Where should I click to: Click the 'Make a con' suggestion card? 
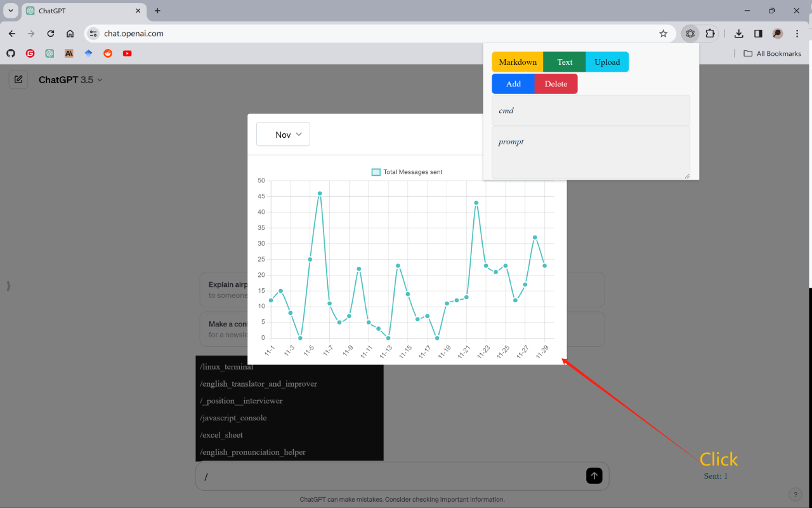coord(223,329)
